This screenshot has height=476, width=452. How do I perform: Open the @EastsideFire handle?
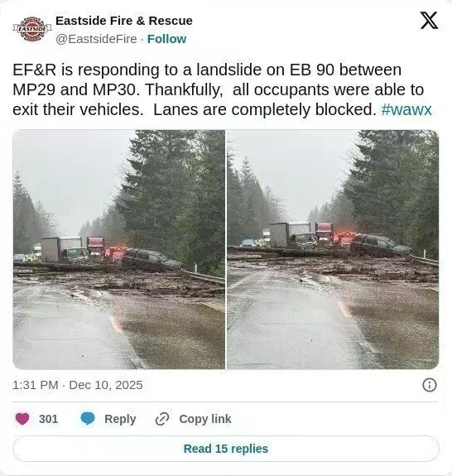point(96,39)
